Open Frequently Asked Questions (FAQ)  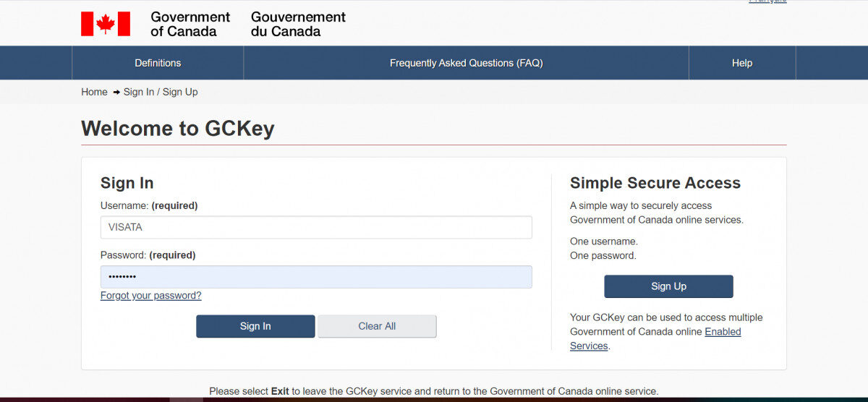[x=466, y=63]
